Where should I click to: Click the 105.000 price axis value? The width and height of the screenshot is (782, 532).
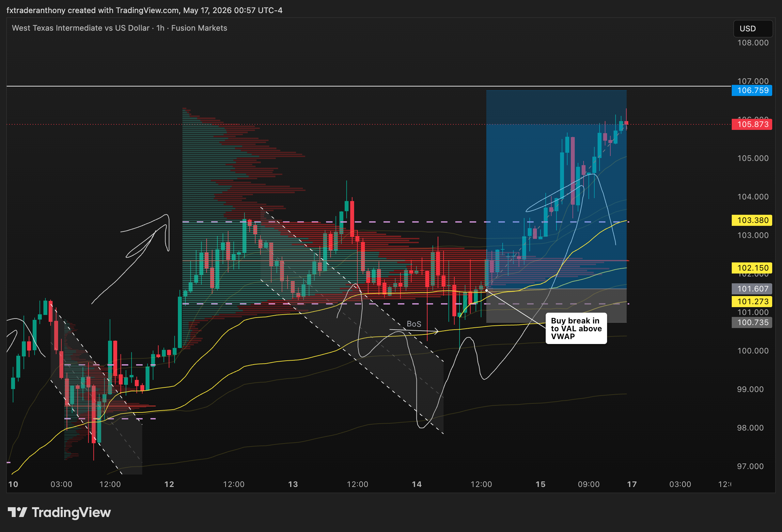[x=753, y=158]
